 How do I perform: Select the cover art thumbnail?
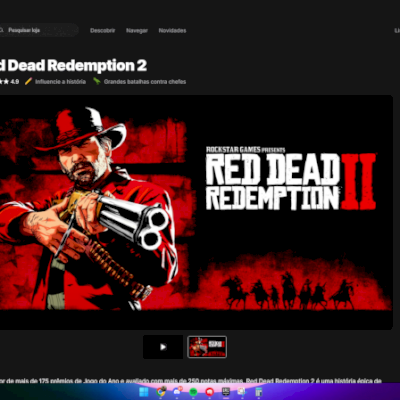[x=207, y=347]
